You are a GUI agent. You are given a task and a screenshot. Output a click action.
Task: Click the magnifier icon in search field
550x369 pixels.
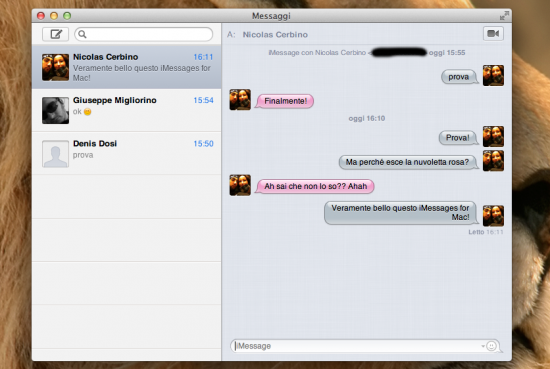point(82,34)
